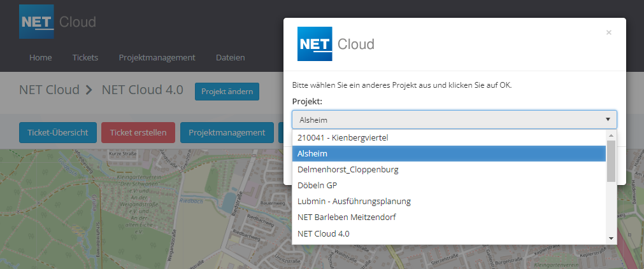
Task: Open the Dateien menu item
Action: 231,57
